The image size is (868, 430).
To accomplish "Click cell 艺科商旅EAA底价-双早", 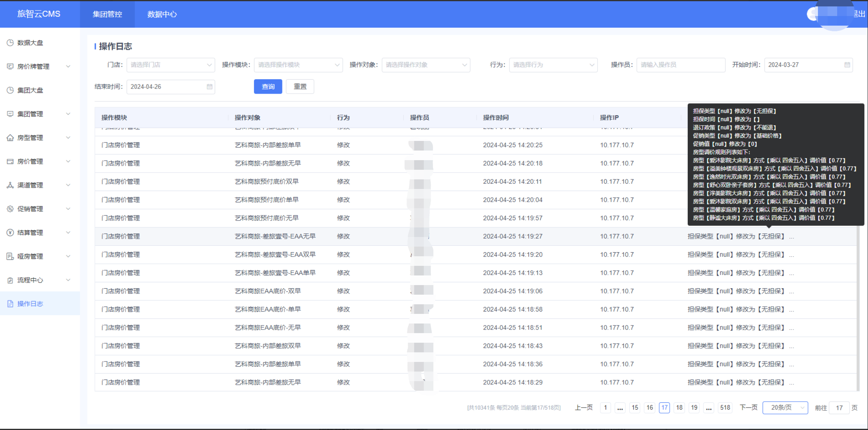I will pyautogui.click(x=268, y=291).
